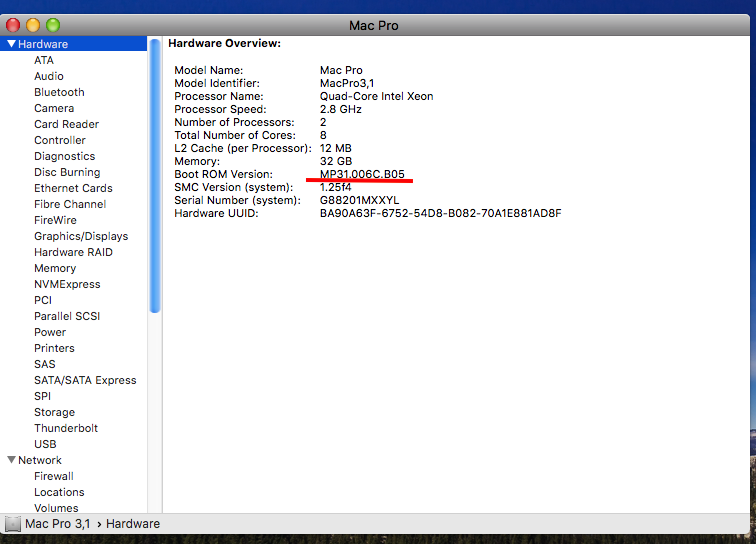Select Graphics/Displays in sidebar

click(x=81, y=236)
